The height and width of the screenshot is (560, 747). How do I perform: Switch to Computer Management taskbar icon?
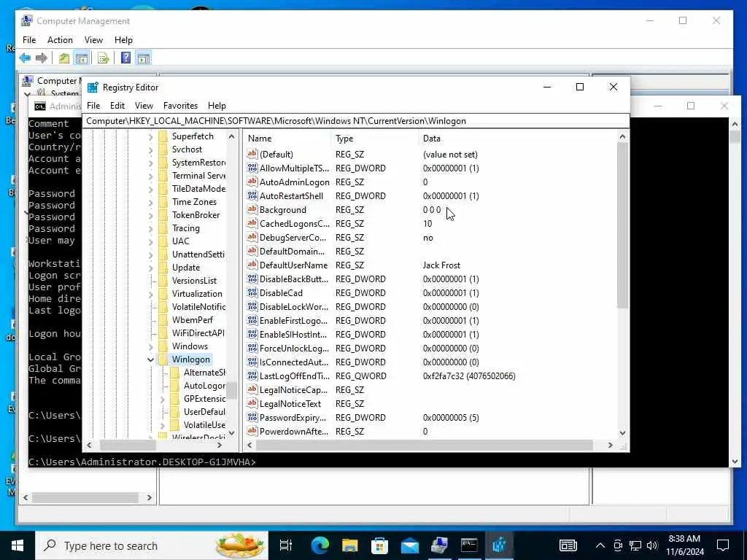coord(439,545)
